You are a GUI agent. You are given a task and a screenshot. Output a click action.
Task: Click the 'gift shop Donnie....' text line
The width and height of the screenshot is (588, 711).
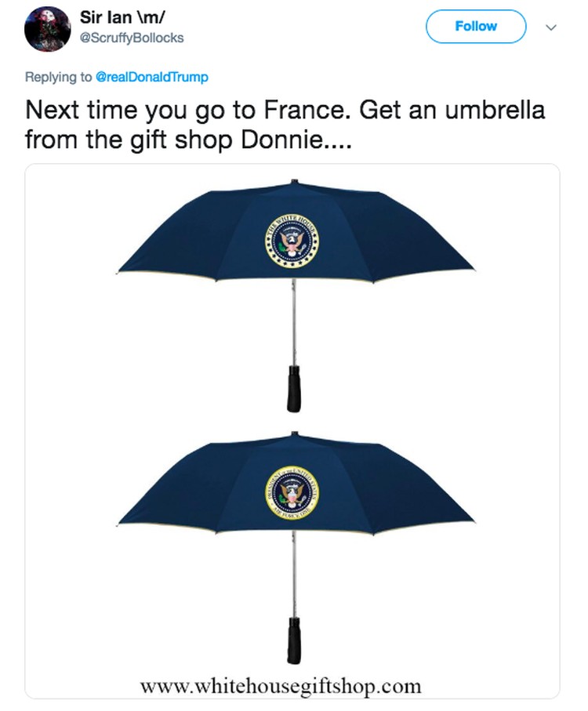[241, 140]
